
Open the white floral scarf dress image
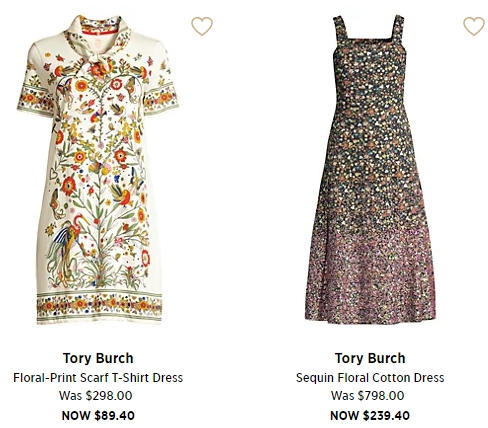coord(98,170)
